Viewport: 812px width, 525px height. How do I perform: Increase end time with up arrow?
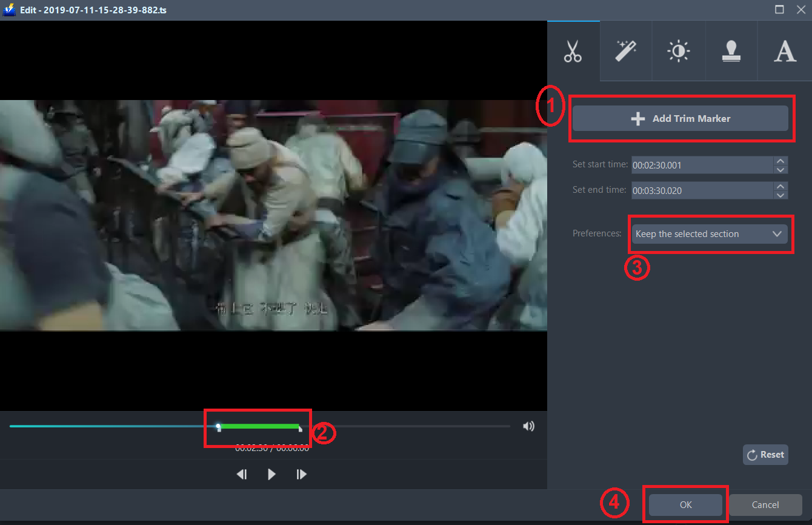tap(781, 187)
